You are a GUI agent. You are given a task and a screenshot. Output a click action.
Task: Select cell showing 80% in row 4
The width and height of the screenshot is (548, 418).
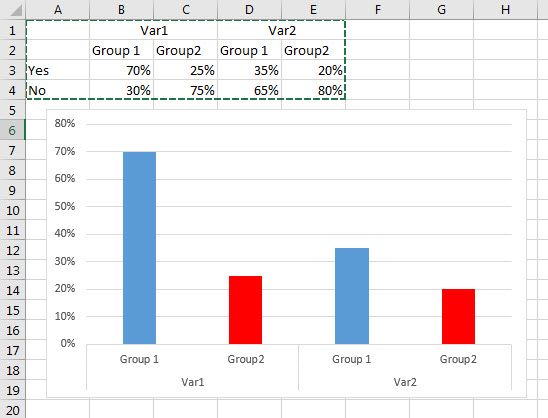[313, 90]
